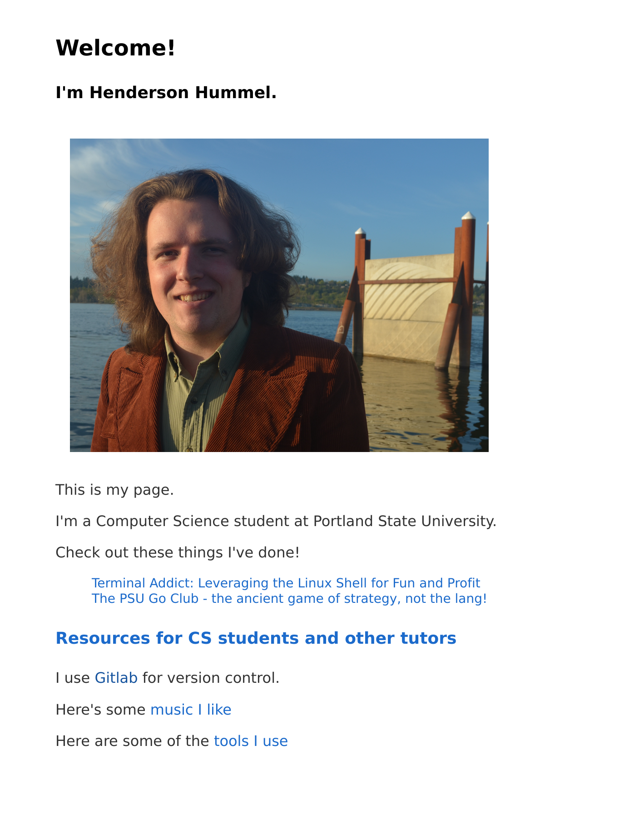644x835 pixels.
Task: Open the Terminal Addict Linux Shell link
Action: click(286, 583)
